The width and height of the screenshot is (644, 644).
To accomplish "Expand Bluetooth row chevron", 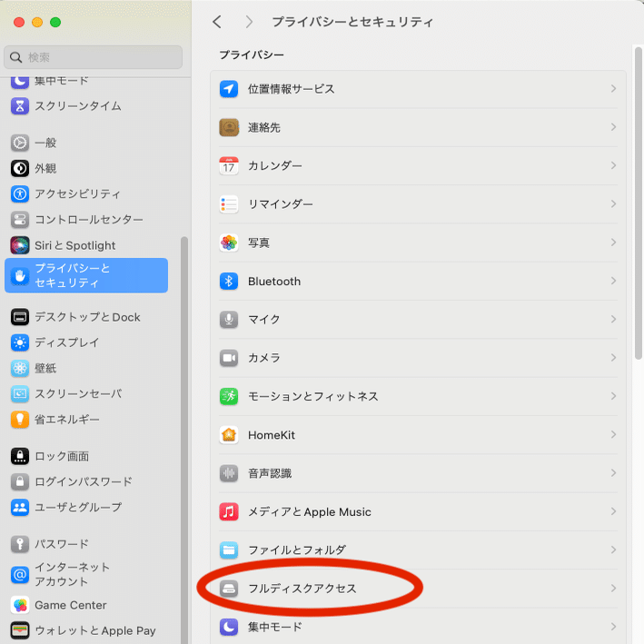I will point(613,281).
